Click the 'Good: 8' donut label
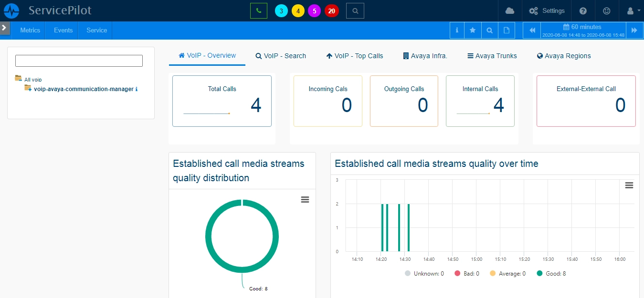The height and width of the screenshot is (298, 644). pyautogui.click(x=258, y=288)
